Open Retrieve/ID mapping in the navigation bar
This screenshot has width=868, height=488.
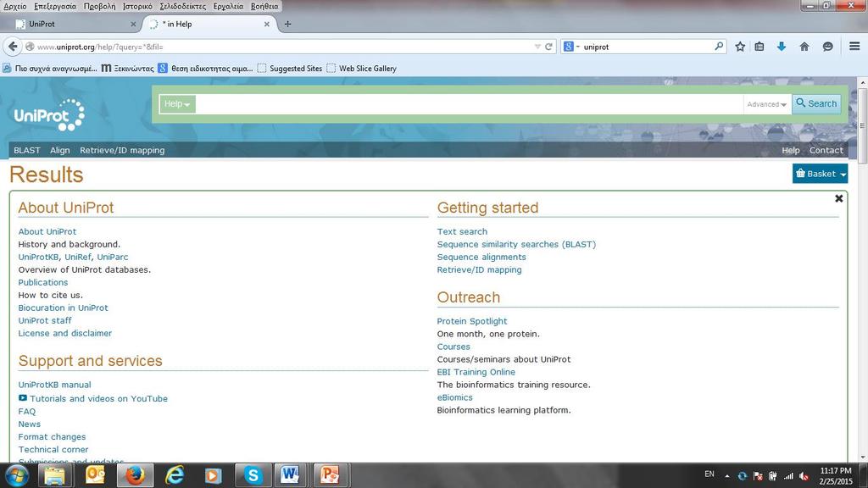(x=122, y=150)
